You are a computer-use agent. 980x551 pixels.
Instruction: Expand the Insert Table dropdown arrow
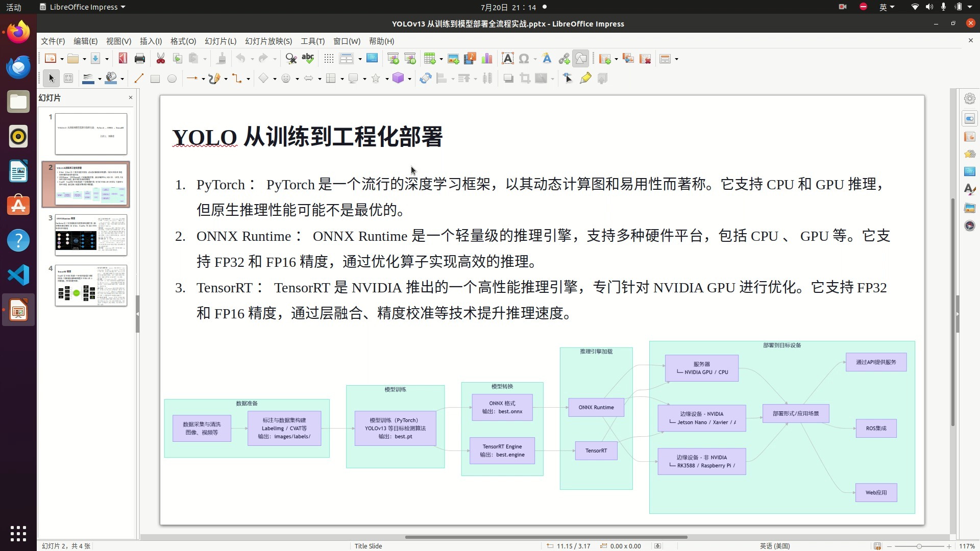441,59
